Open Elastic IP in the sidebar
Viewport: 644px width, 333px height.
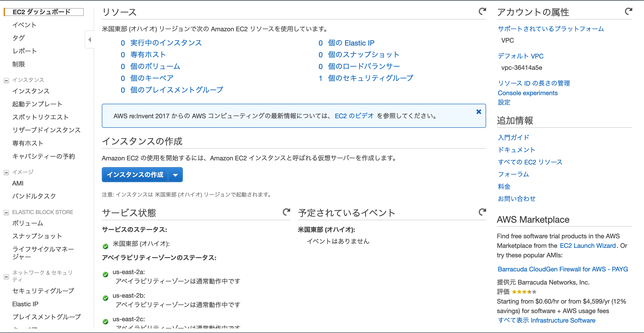click(x=25, y=304)
